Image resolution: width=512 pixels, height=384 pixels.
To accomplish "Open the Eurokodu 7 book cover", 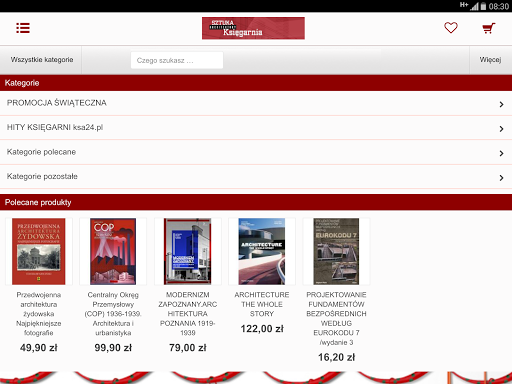I will [336, 251].
